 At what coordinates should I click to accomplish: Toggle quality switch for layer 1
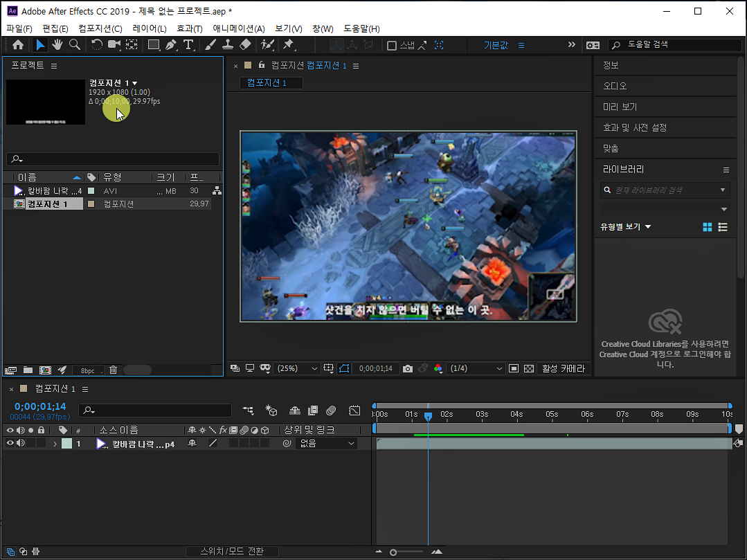(x=213, y=443)
